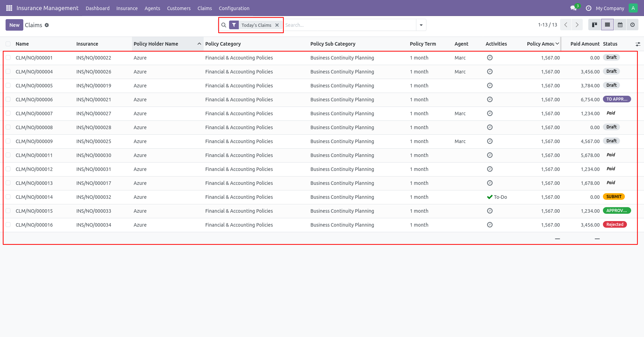This screenshot has height=337, width=644.
Task: Open activity clock for CLM/NO/000006
Action: 490,100
